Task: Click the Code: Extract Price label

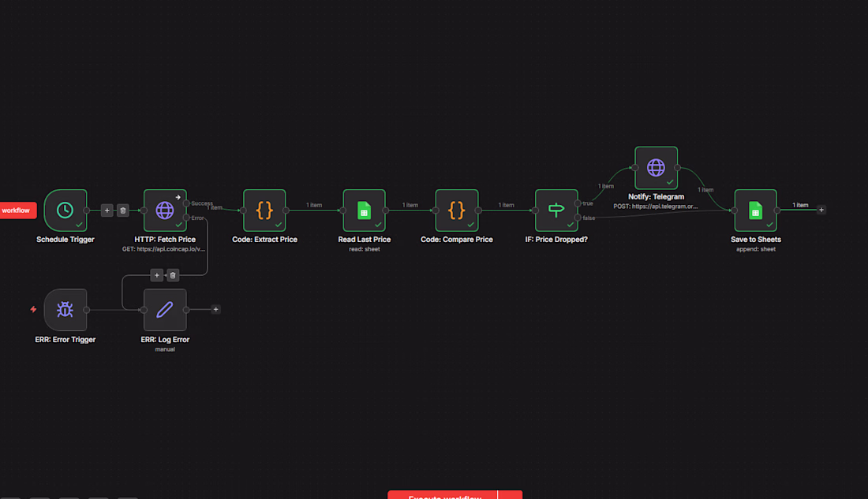Action: (264, 240)
